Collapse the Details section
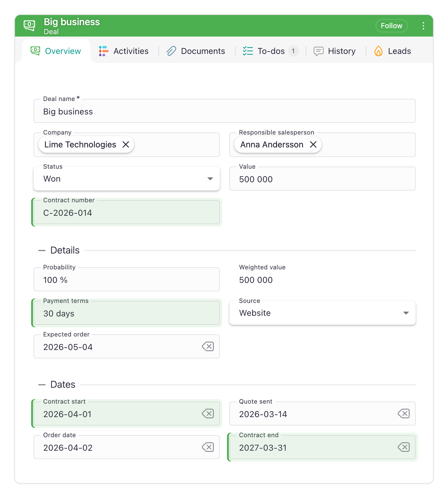448x498 pixels. point(42,250)
